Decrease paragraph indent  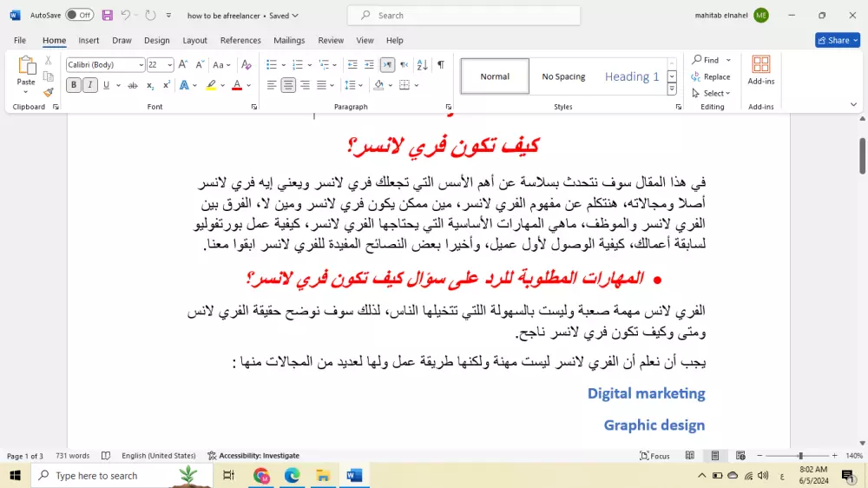(x=352, y=65)
